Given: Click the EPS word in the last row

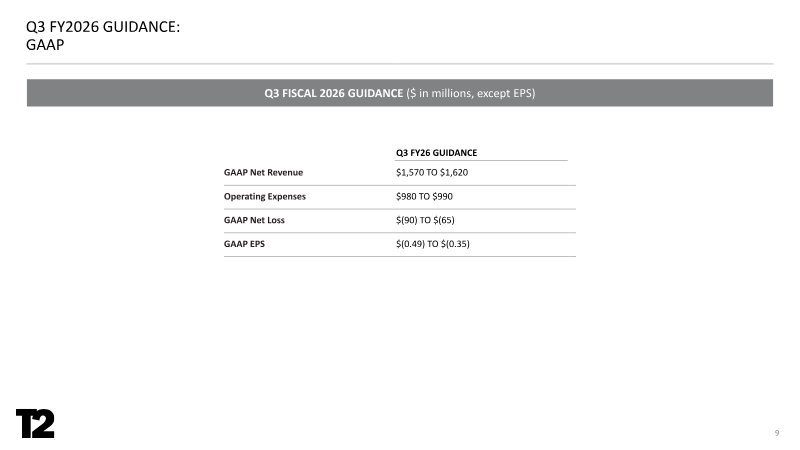Looking at the screenshot, I should [257, 244].
